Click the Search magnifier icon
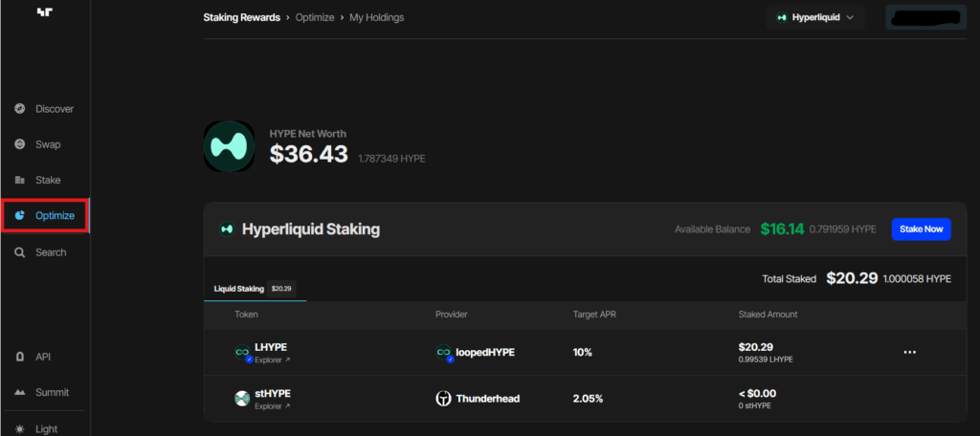This screenshot has width=980, height=436. click(x=20, y=252)
